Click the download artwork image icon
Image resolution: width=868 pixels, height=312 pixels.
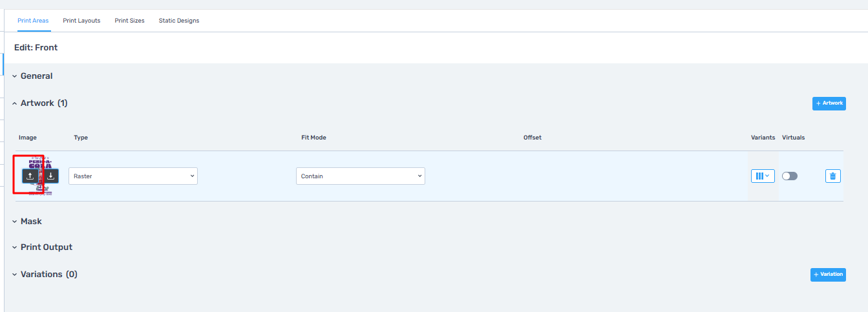tap(50, 176)
